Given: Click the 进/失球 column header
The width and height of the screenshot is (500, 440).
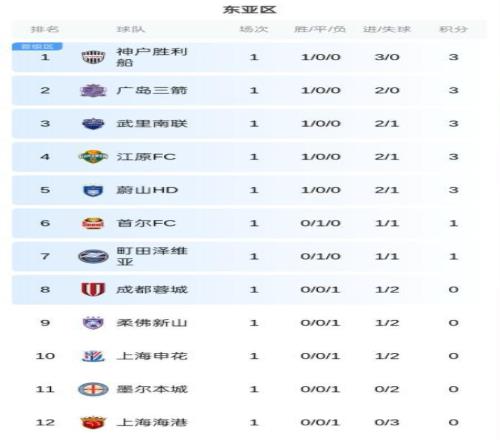Looking at the screenshot, I should (387, 29).
